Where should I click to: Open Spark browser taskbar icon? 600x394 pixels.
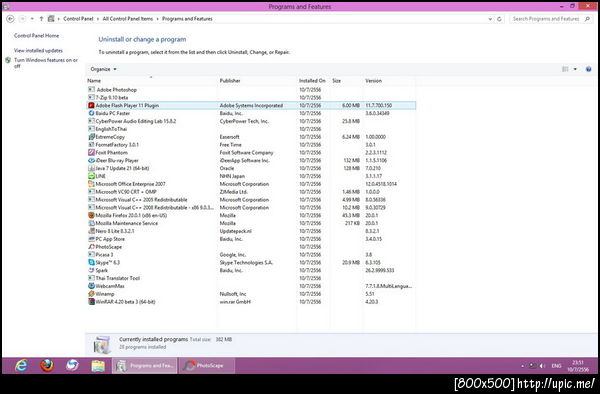click(72, 366)
